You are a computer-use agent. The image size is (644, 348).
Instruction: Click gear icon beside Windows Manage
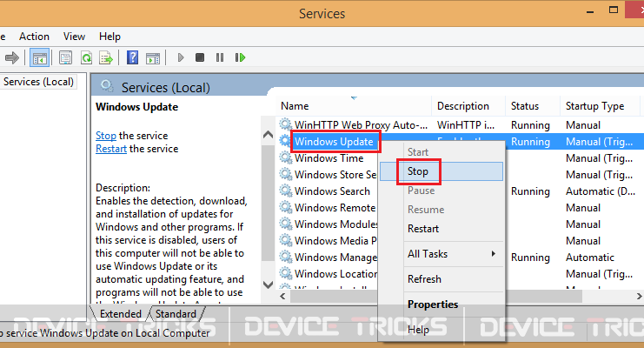[285, 257]
